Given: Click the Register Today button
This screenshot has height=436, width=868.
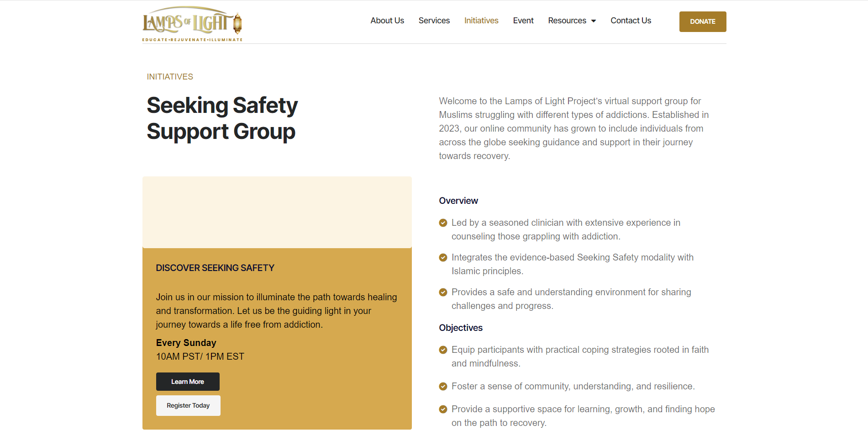Looking at the screenshot, I should click(x=188, y=405).
